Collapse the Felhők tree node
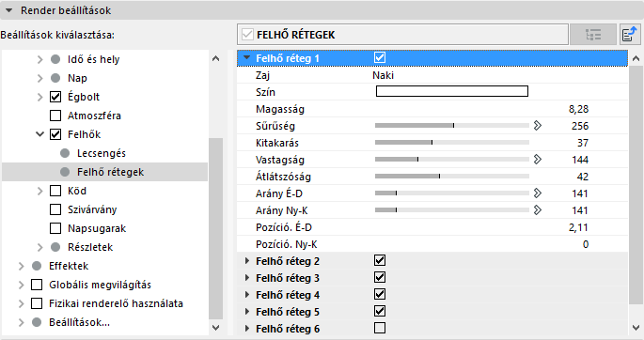644x340 pixels. [x=39, y=134]
